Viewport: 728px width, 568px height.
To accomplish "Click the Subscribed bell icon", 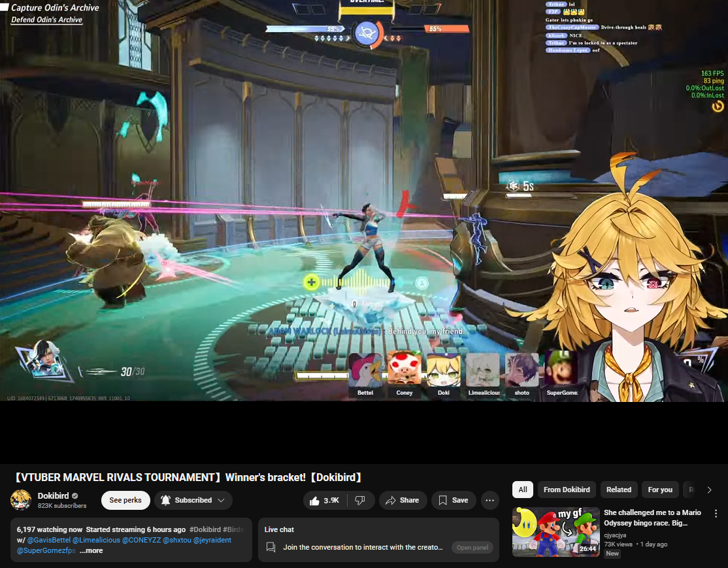I will [165, 500].
